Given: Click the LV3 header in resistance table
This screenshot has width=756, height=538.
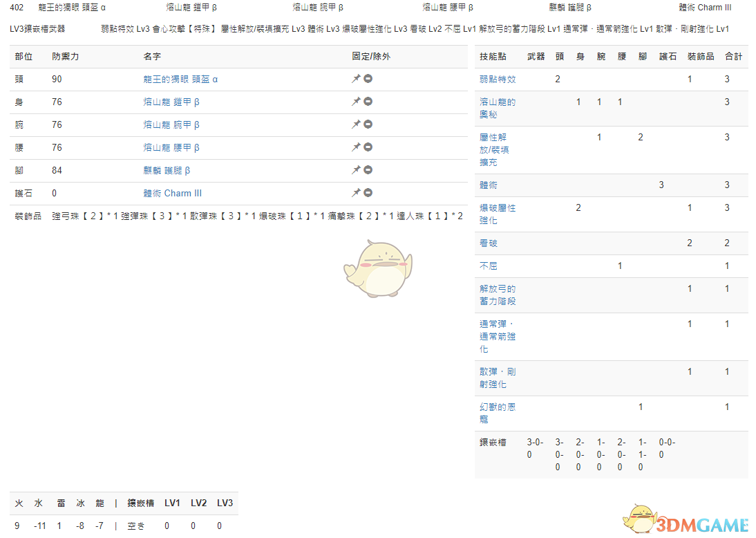Looking at the screenshot, I should tap(225, 503).
